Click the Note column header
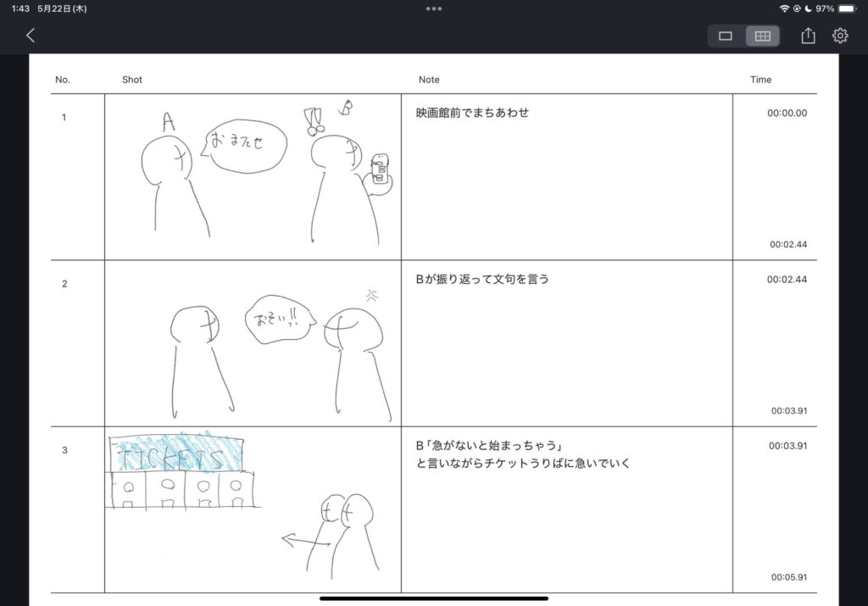 click(429, 80)
